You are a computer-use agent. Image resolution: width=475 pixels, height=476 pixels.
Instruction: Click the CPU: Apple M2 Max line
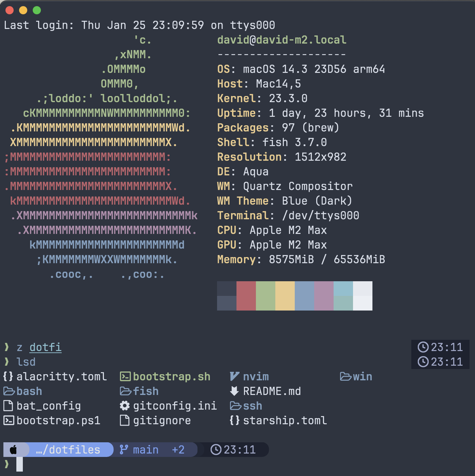pos(272,230)
